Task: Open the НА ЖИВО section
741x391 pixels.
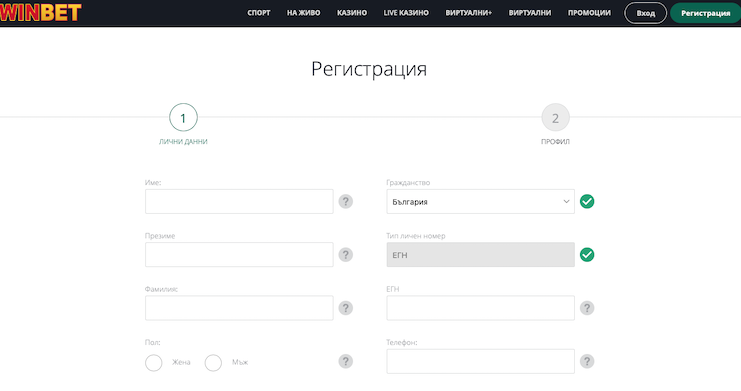Action: click(x=303, y=13)
